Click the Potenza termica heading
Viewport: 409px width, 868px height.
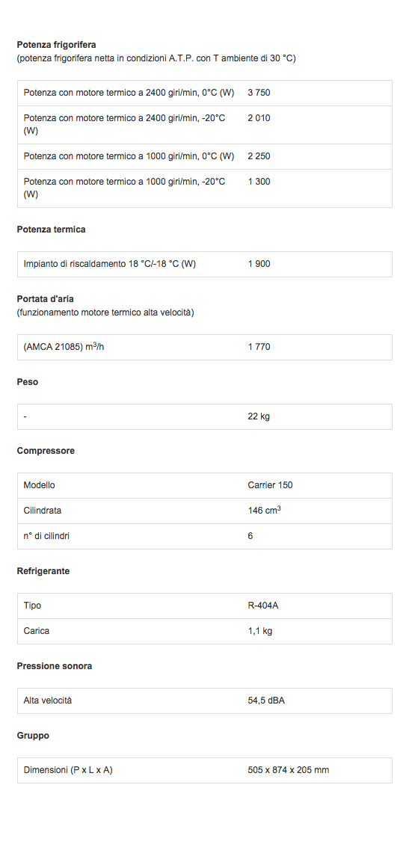coord(52,230)
